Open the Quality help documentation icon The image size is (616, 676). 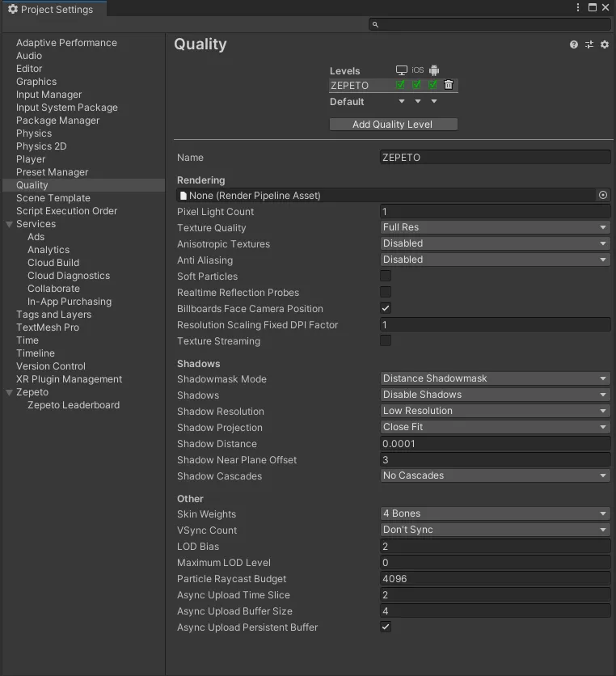click(x=573, y=44)
